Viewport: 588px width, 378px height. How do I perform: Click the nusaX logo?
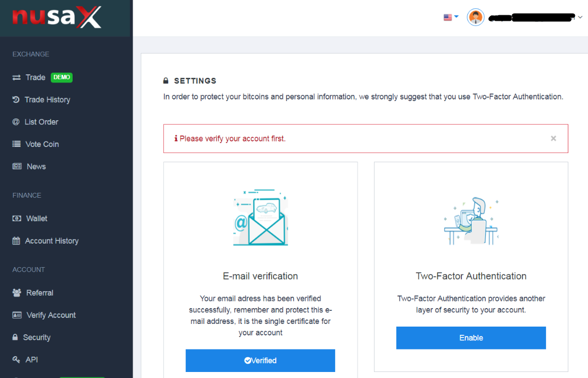[57, 17]
